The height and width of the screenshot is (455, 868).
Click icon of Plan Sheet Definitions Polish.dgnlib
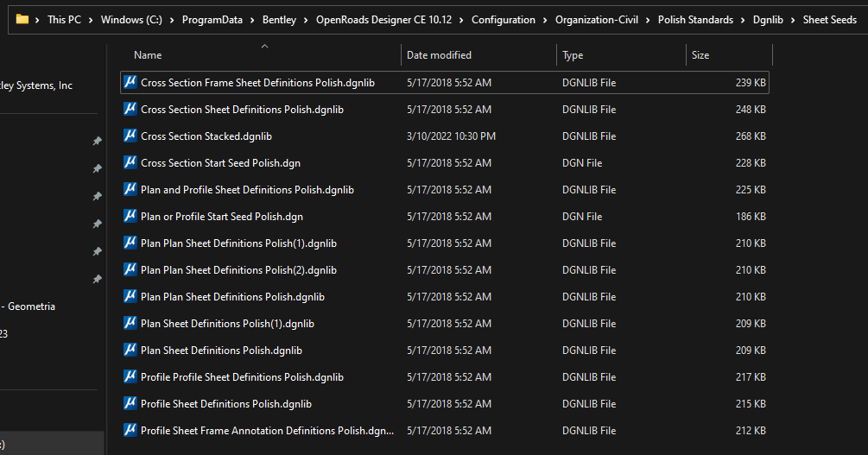tap(130, 351)
